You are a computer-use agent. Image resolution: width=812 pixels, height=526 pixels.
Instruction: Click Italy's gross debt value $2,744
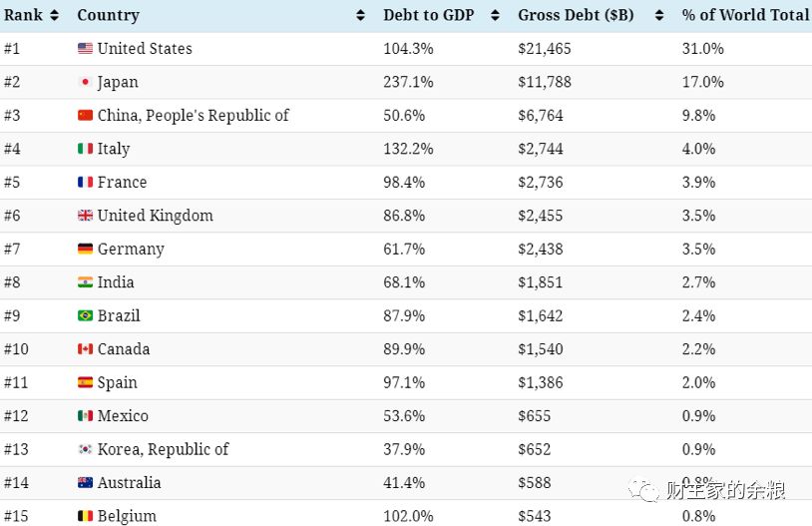[540, 149]
